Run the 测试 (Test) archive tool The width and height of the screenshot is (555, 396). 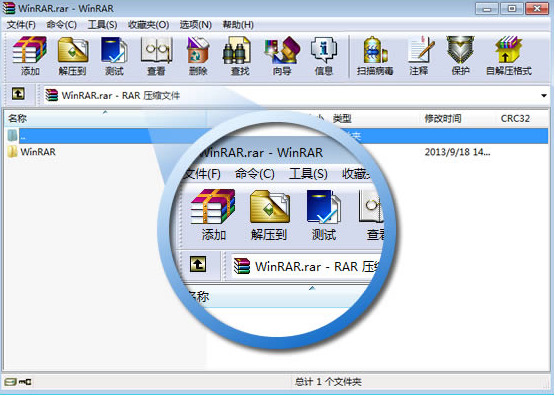pos(114,56)
